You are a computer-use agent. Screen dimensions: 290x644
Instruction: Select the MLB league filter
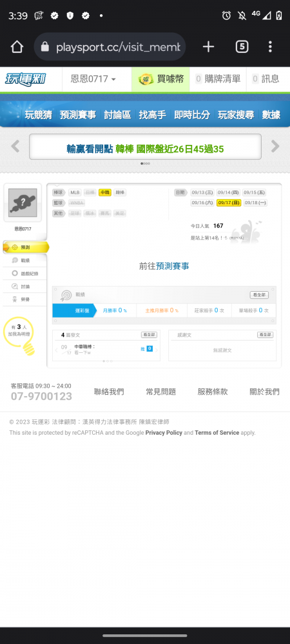[x=75, y=192]
